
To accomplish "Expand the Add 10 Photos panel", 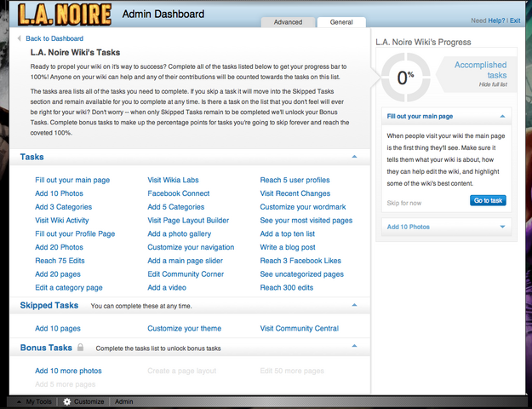I will 502,227.
